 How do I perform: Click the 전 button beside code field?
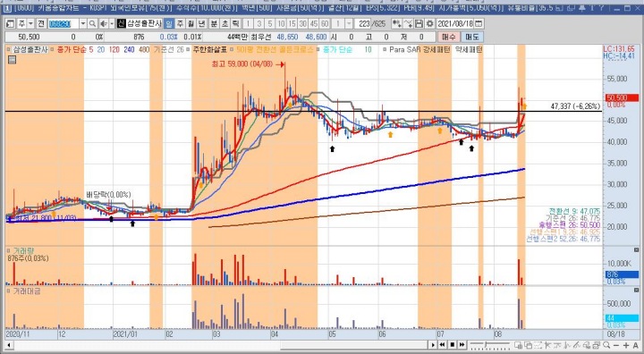point(41,24)
